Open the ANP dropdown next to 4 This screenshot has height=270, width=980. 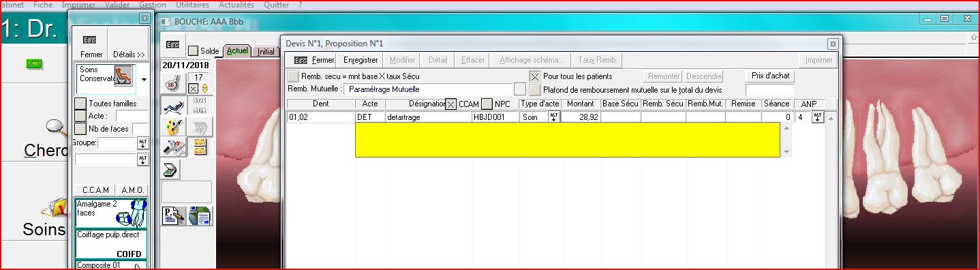click(x=817, y=117)
